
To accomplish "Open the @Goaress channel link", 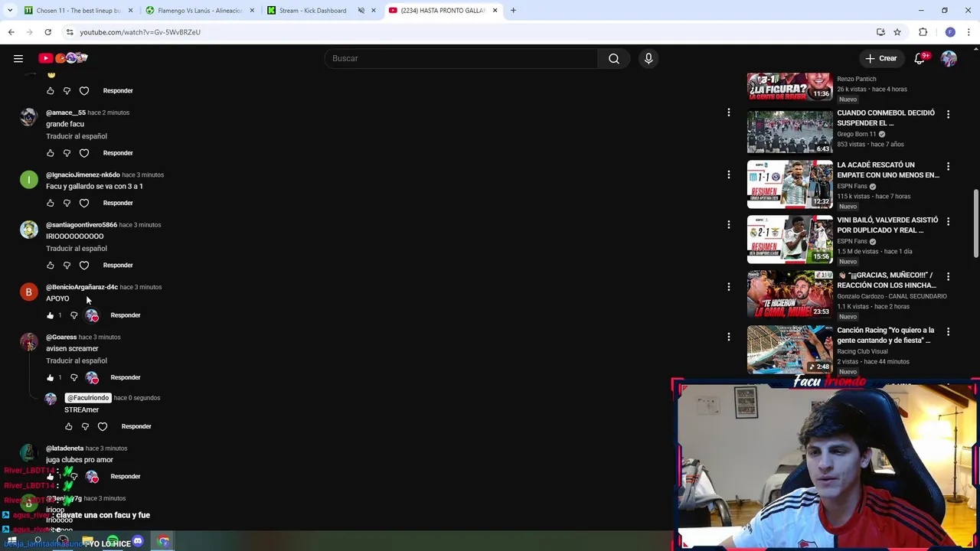I will pyautogui.click(x=61, y=337).
